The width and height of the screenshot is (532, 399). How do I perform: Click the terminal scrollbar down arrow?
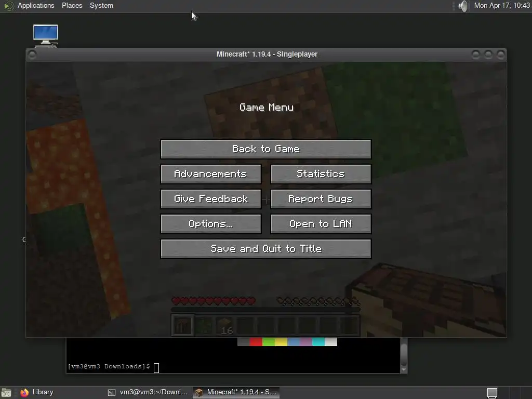coord(404,369)
